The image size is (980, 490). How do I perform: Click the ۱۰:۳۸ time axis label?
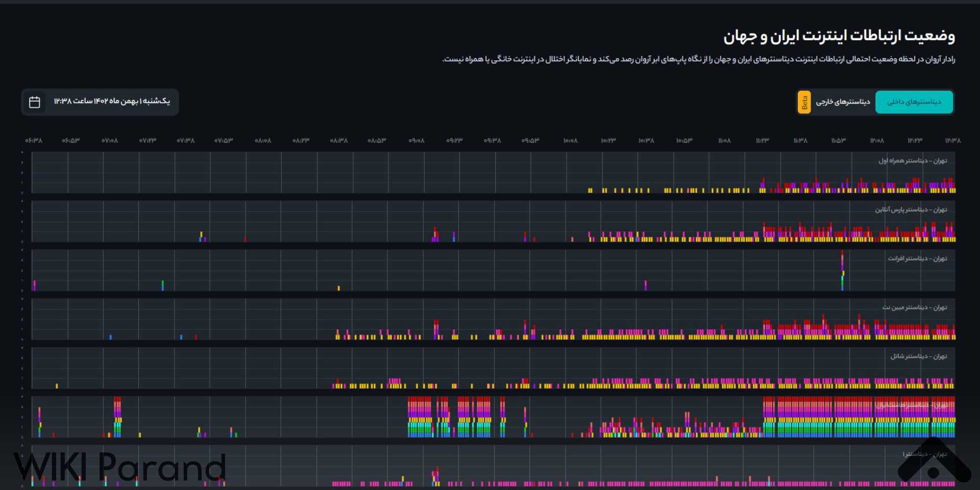tap(646, 140)
